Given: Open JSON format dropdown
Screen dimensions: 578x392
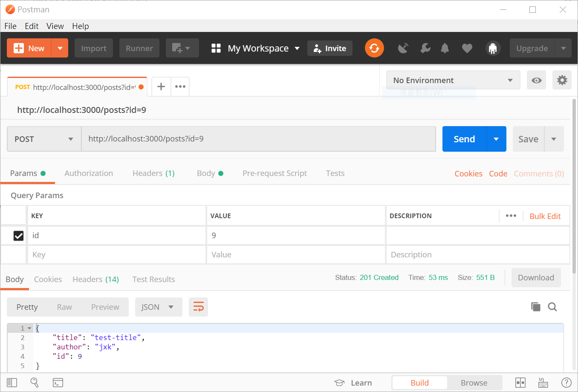Looking at the screenshot, I should 159,307.
